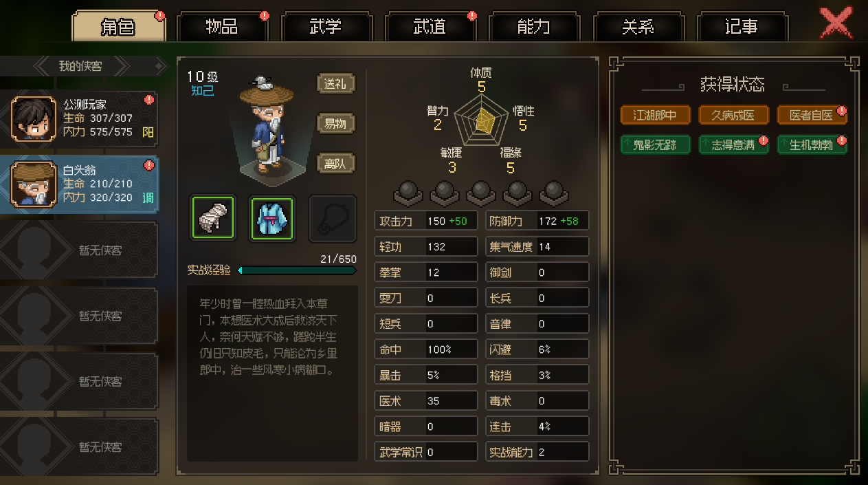Click the pentagon attribute radar chart
This screenshot has width=868, height=485.
481,120
